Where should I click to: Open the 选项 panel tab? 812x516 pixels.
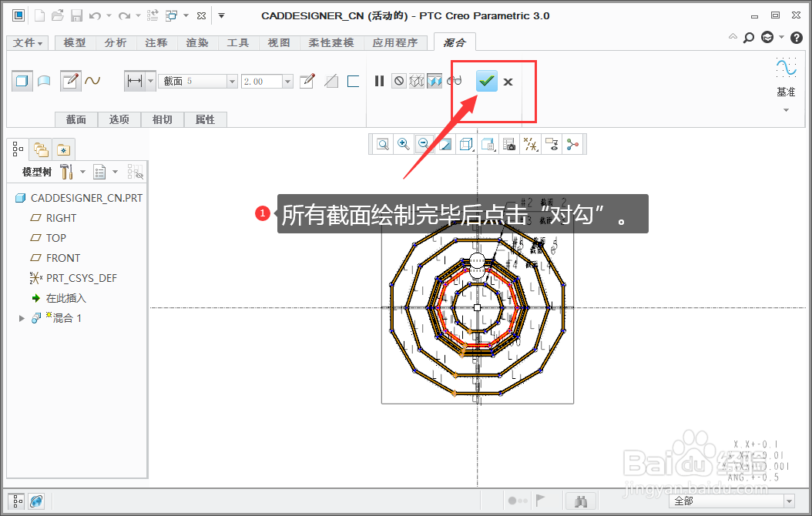coord(119,119)
